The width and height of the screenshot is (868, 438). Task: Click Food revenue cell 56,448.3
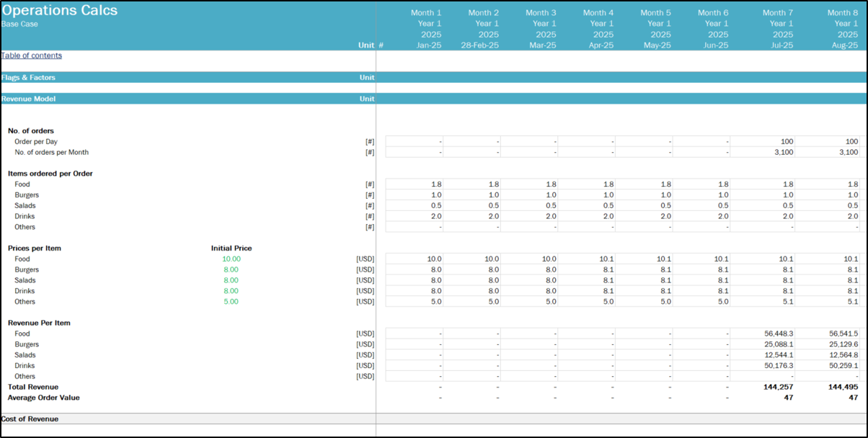point(778,334)
